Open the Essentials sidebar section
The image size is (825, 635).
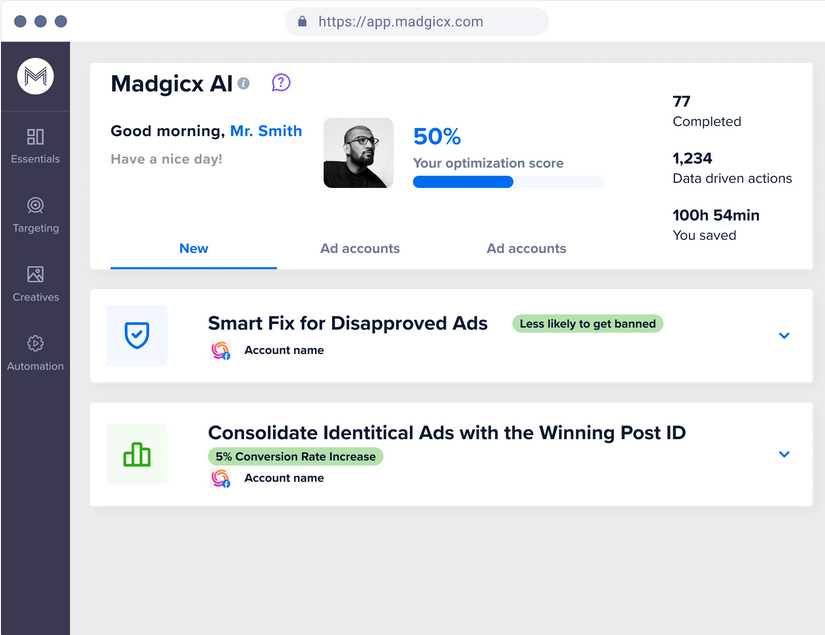point(35,145)
